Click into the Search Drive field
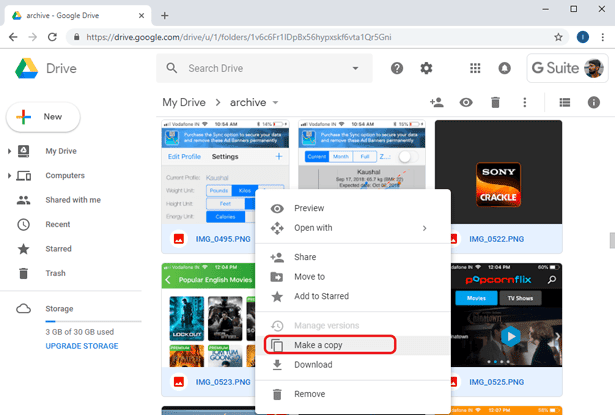The height and width of the screenshot is (415, 615). coord(264,68)
